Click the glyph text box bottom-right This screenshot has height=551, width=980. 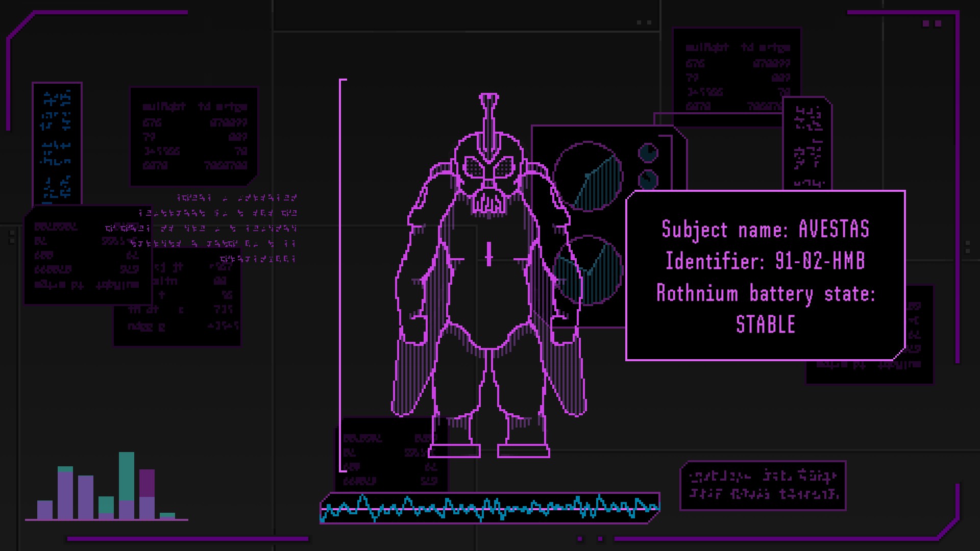click(x=763, y=486)
